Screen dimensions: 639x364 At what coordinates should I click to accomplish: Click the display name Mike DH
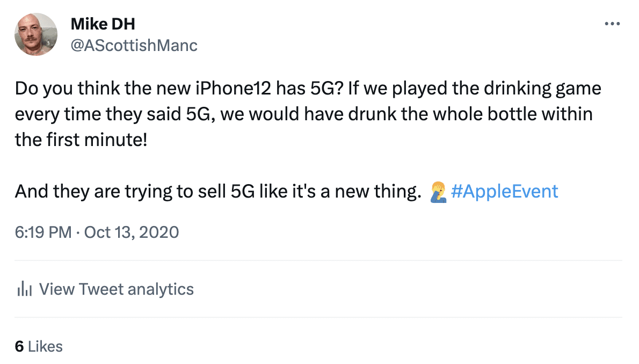pos(103,25)
